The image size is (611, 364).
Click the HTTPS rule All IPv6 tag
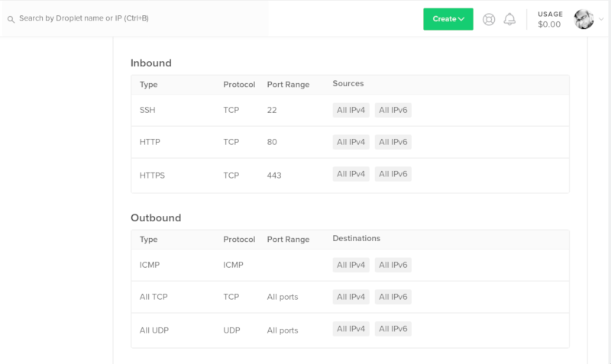[x=393, y=174]
